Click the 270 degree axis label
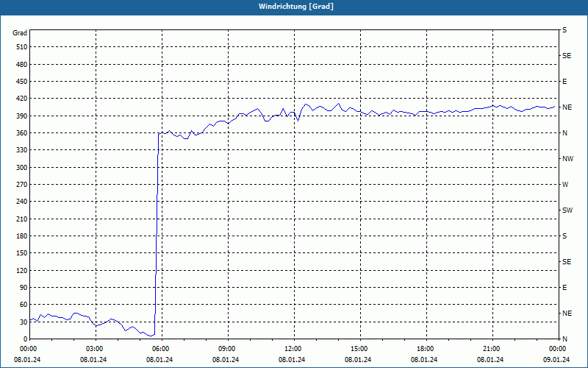 coord(22,185)
